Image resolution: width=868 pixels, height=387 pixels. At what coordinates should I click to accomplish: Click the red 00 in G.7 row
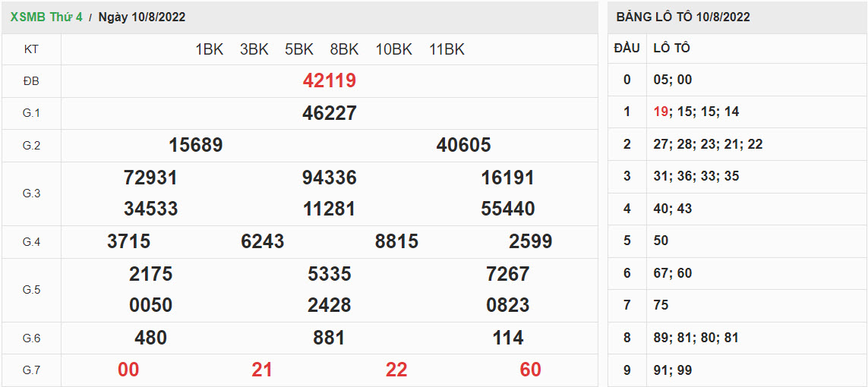point(128,370)
